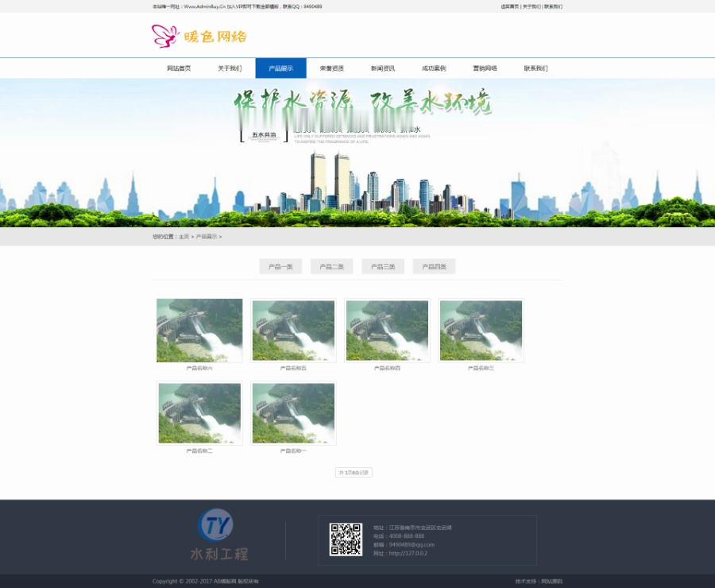The width and height of the screenshot is (715, 588).
Task: Select the highlighted 产品展示 nav tab
Action: [x=281, y=68]
